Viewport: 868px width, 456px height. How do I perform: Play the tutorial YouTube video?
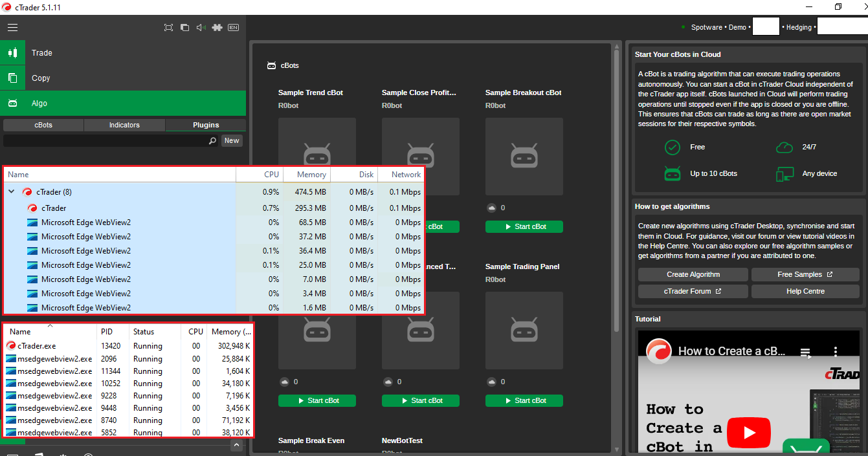click(749, 431)
